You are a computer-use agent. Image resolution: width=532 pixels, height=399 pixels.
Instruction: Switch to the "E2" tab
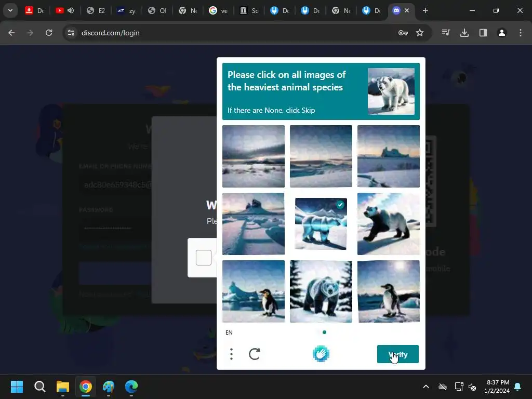pyautogui.click(x=96, y=10)
